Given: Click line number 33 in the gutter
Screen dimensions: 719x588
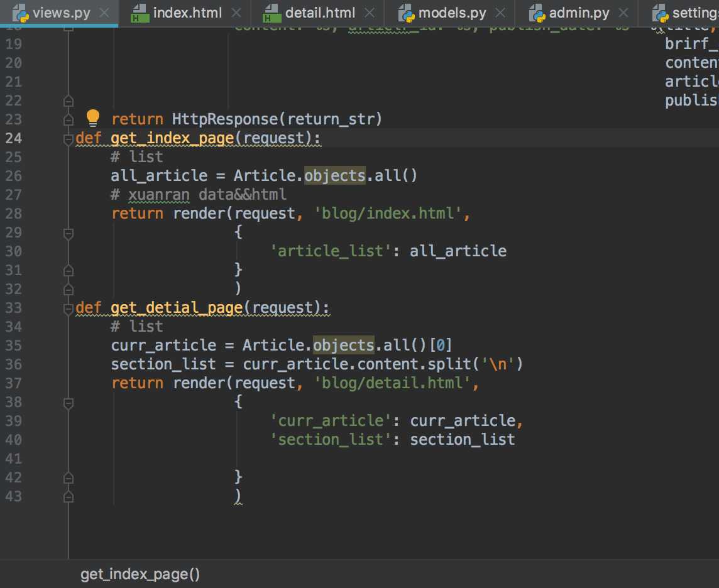Looking at the screenshot, I should (x=13, y=308).
